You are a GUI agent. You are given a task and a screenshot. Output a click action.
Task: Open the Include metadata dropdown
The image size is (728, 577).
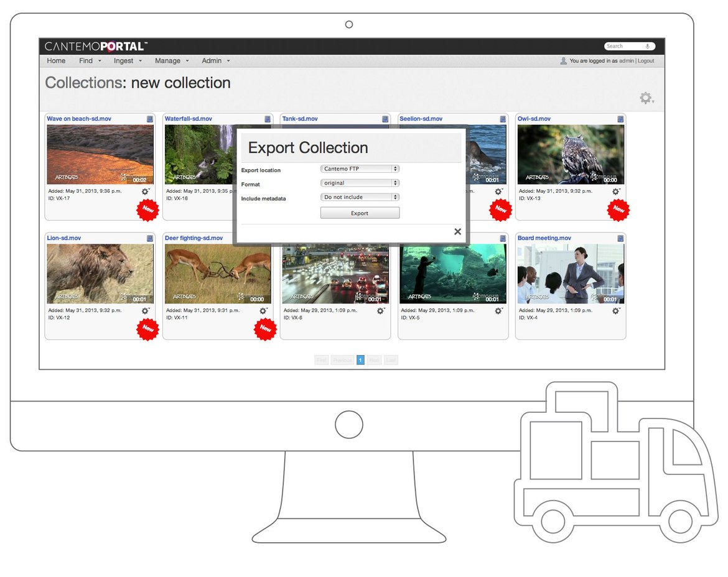(x=360, y=197)
